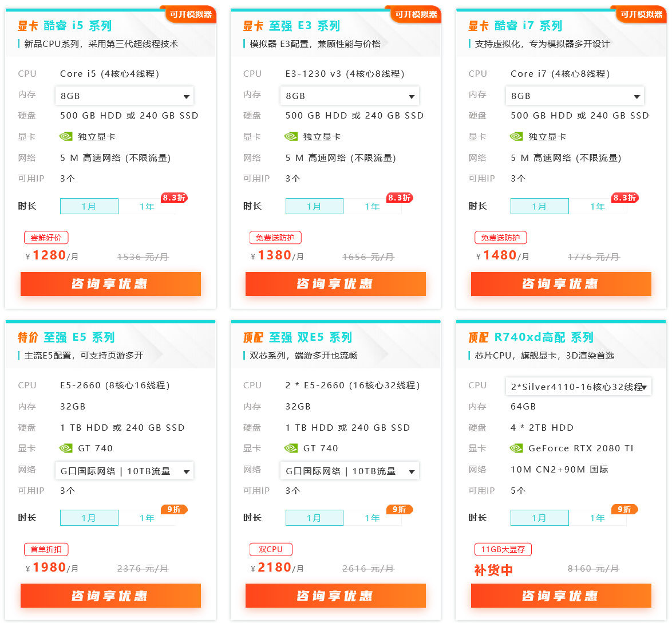Screen dimensions: 672x626
Task: Open 8GB memory dropdown in i5 card
Action: coord(124,96)
